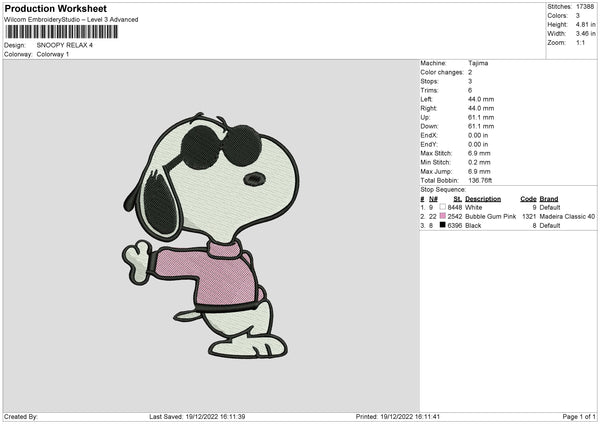The image size is (600, 424).
Task: Click the 'Trims:' label
Action: click(x=429, y=91)
